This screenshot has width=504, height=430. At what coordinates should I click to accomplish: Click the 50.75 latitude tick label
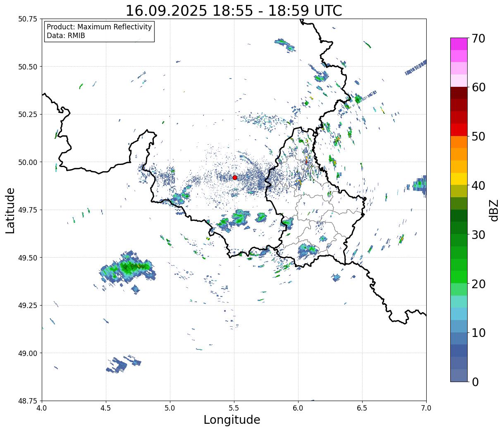[28, 19]
